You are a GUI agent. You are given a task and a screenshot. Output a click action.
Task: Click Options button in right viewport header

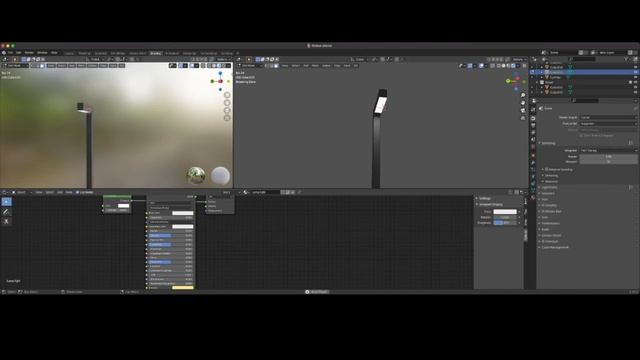coord(519,59)
